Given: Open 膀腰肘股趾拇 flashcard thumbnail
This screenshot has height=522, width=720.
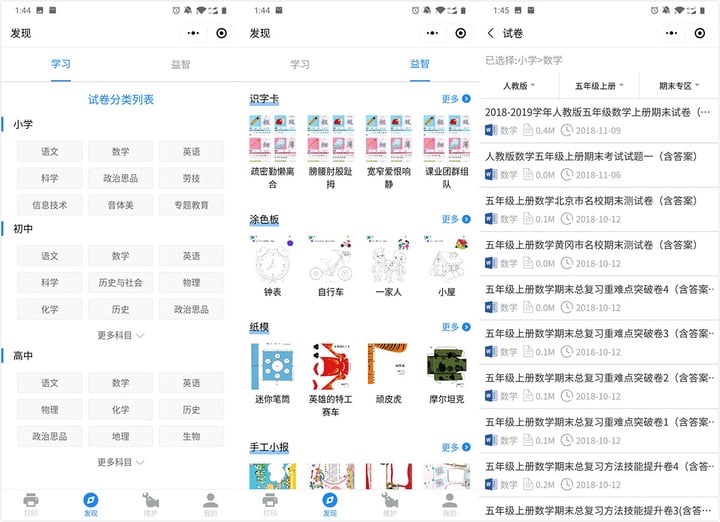Looking at the screenshot, I should [331, 138].
